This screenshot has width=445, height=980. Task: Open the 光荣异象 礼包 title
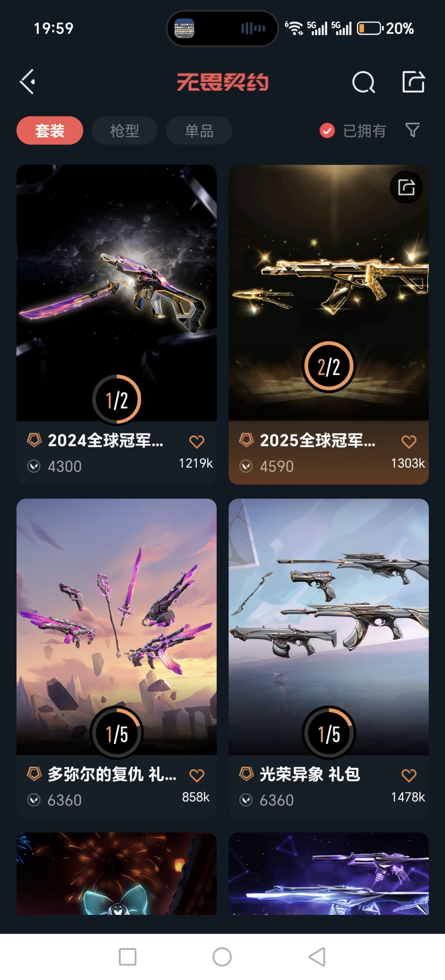point(310,774)
